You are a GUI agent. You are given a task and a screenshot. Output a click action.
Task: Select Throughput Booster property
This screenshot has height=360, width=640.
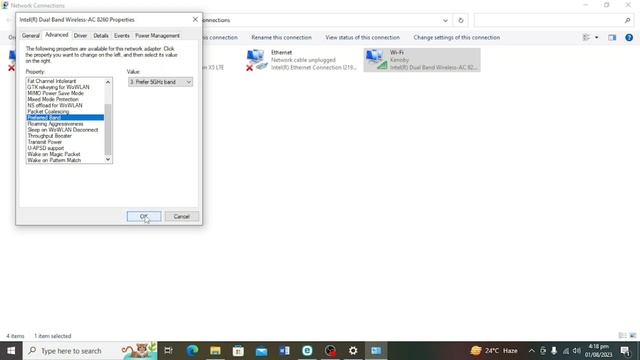49,136
